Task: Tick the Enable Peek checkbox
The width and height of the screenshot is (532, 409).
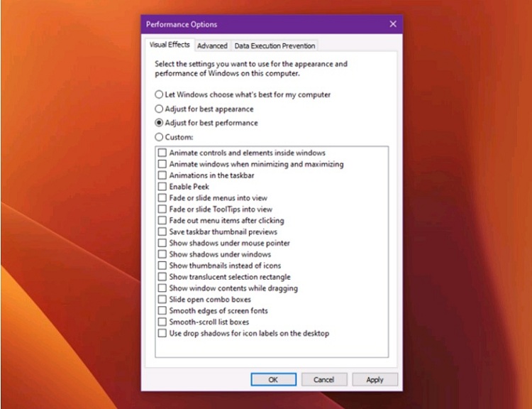Action: pyautogui.click(x=162, y=187)
